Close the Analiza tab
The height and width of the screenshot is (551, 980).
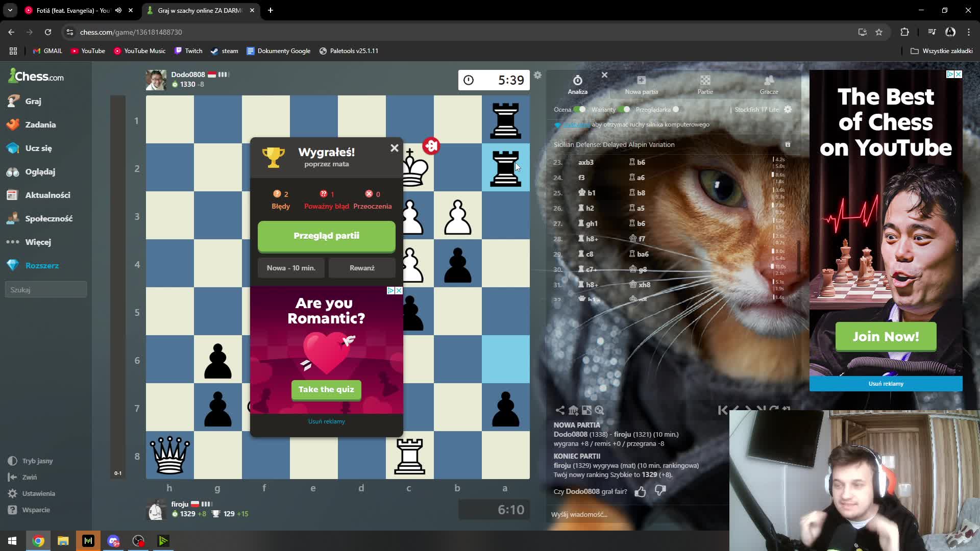coord(604,75)
